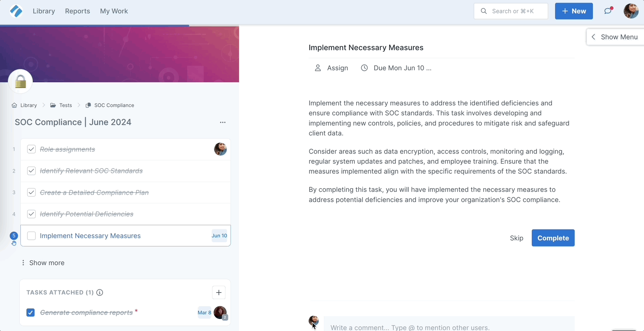This screenshot has height=331, width=644.
Task: Open the Due Mon Jun 10 date picker
Action: tap(402, 68)
